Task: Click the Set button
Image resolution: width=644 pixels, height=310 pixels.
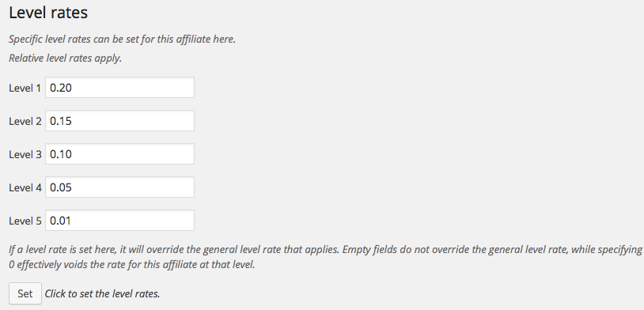Action: [x=25, y=293]
